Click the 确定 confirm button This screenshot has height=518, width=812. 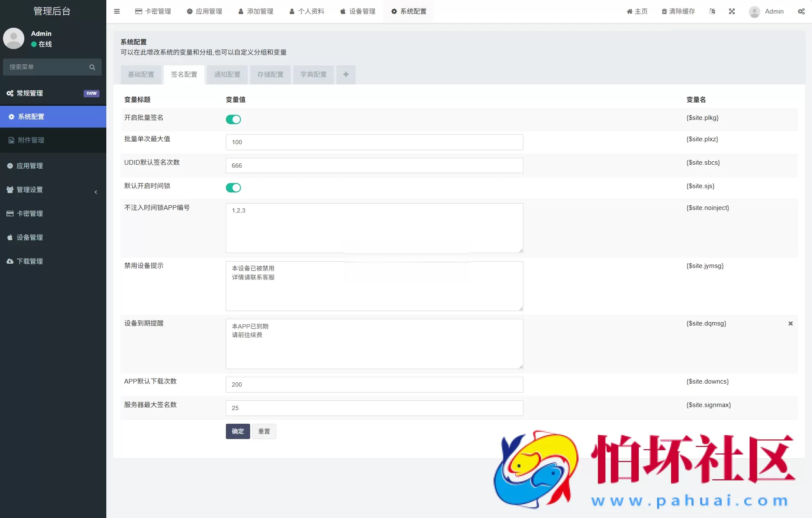[x=238, y=431]
